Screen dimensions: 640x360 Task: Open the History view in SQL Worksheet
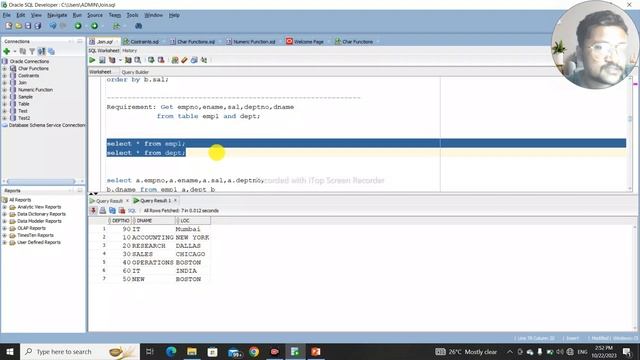click(x=129, y=51)
